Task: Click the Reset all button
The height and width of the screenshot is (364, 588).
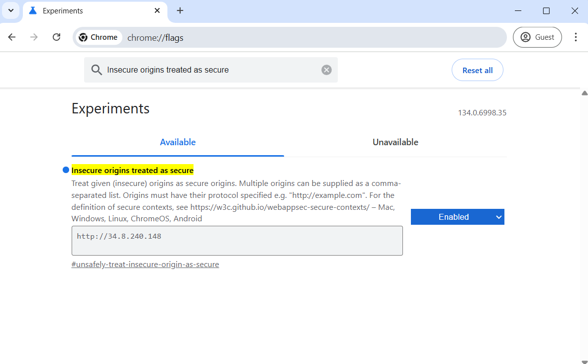Action: [477, 70]
